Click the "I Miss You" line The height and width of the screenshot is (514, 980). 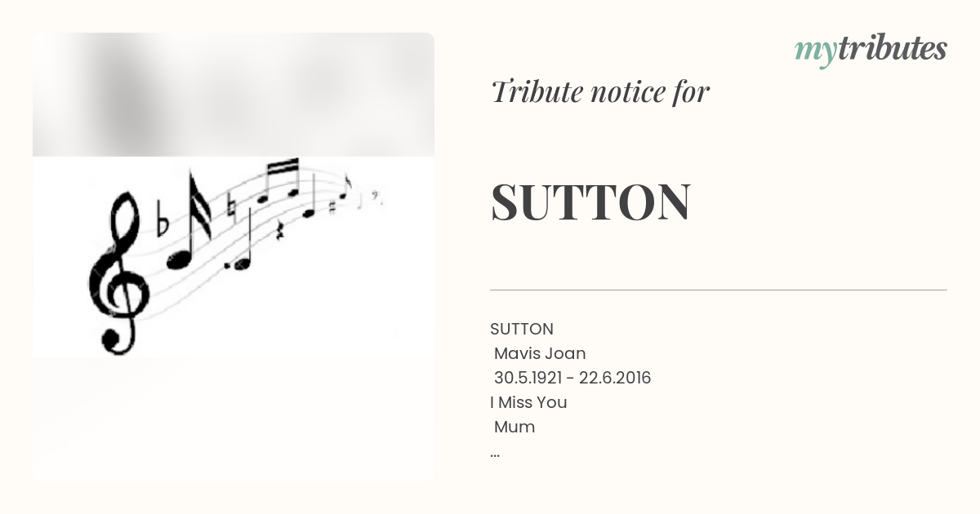(x=528, y=402)
